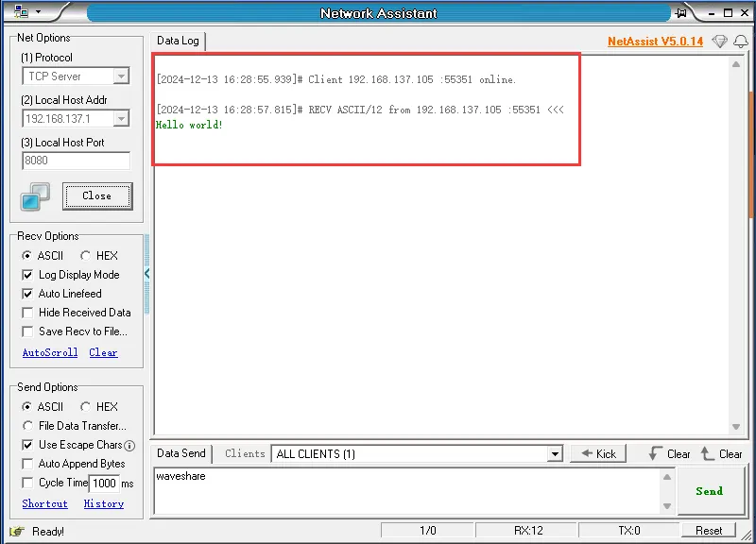Clear the send box using down-arrow Clear
756x544 pixels.
pyautogui.click(x=669, y=454)
